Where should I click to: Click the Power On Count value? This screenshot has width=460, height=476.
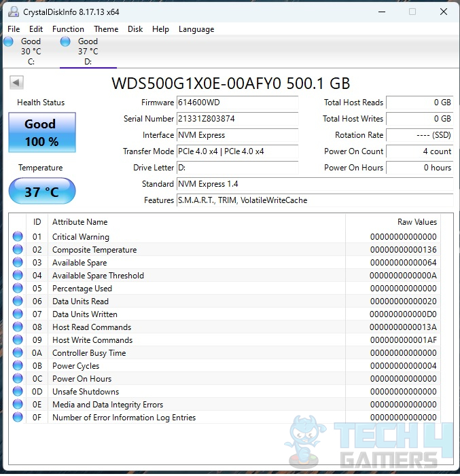pyautogui.click(x=420, y=151)
